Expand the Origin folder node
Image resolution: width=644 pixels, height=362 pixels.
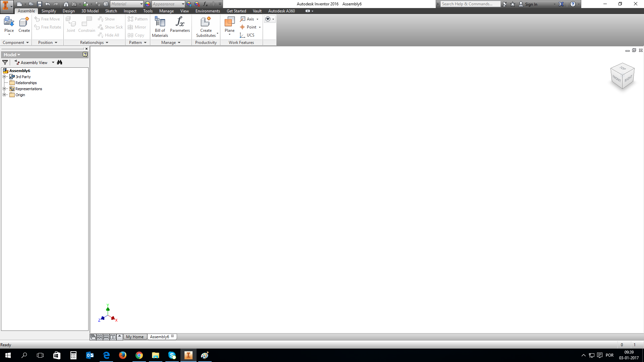5,95
